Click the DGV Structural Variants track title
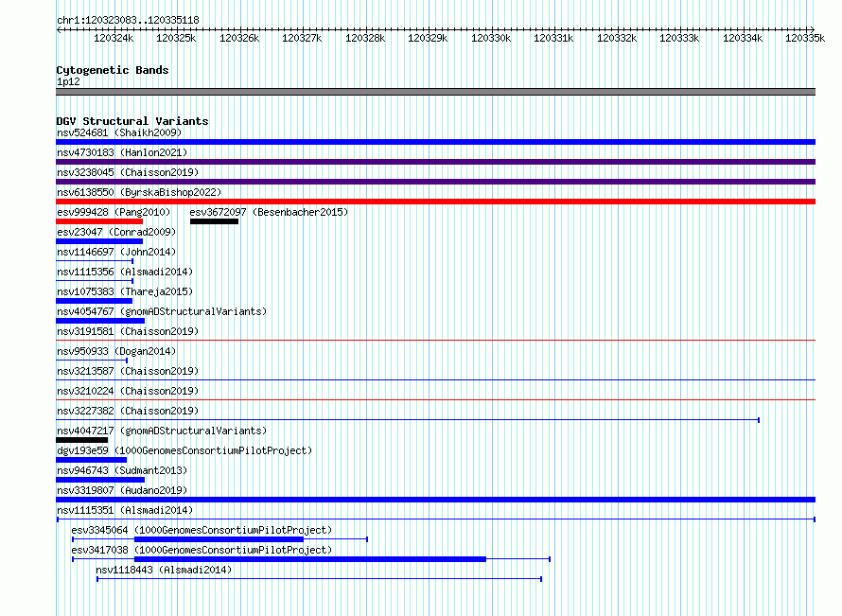Image resolution: width=842 pixels, height=616 pixels. tap(132, 121)
